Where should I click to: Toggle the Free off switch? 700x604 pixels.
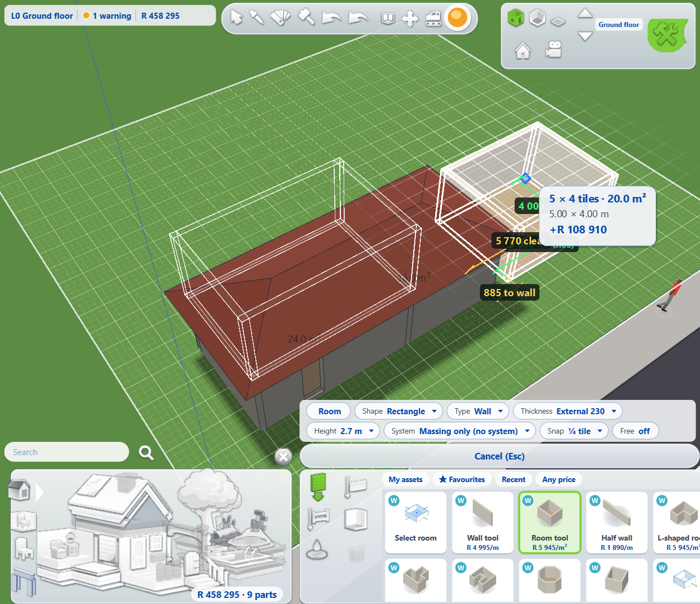pyautogui.click(x=635, y=431)
